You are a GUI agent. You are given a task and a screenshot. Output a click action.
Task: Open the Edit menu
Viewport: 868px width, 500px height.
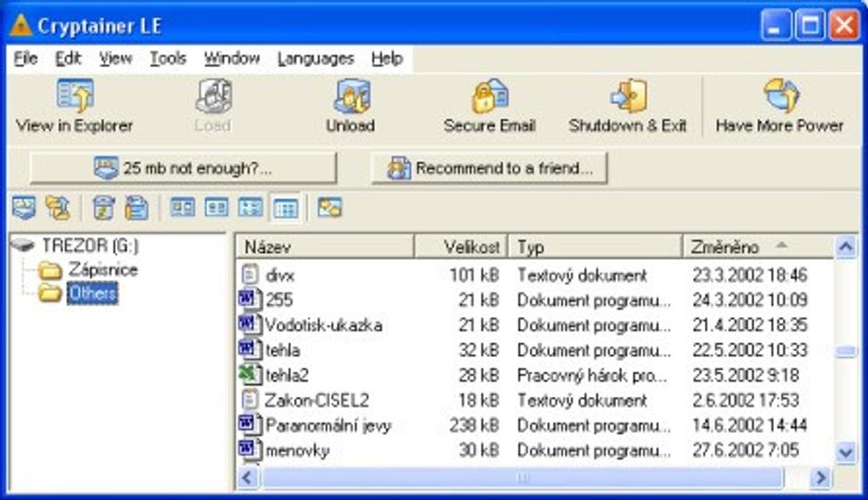click(68, 58)
